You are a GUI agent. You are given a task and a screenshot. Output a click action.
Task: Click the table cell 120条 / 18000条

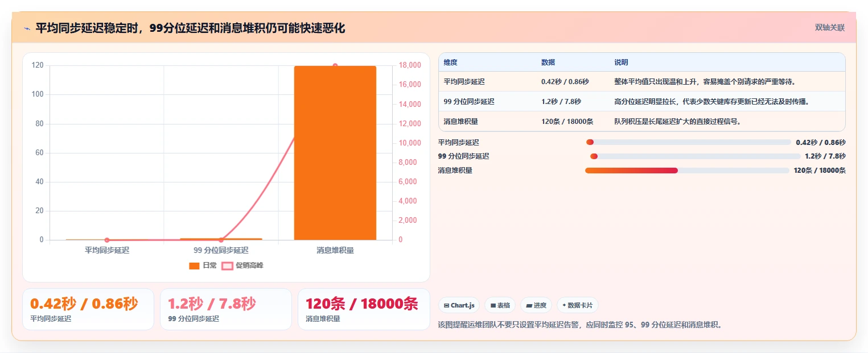(x=567, y=122)
